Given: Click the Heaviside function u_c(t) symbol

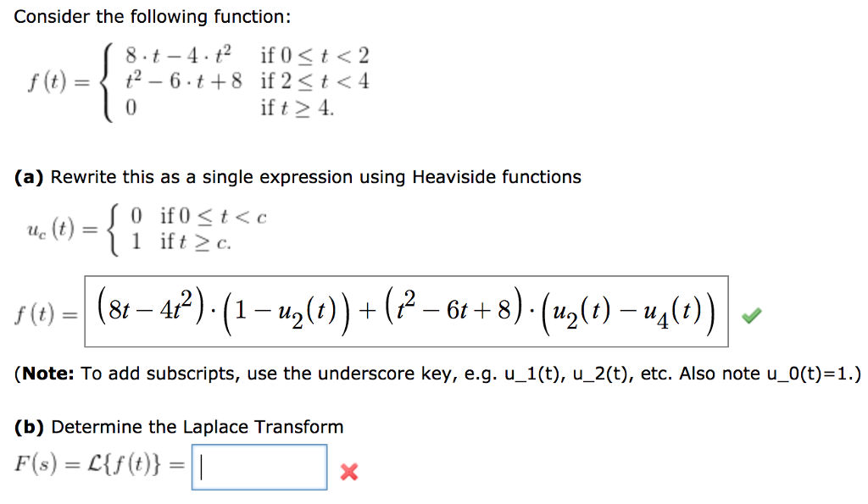Looking at the screenshot, I should (x=45, y=229).
